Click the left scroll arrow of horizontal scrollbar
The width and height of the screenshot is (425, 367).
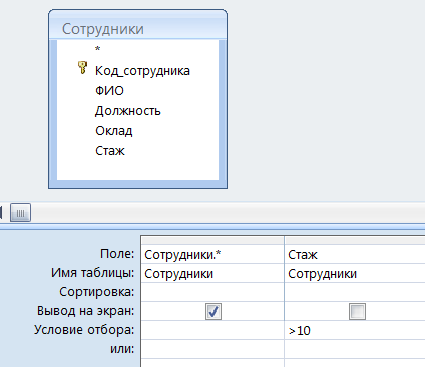tap(1, 213)
